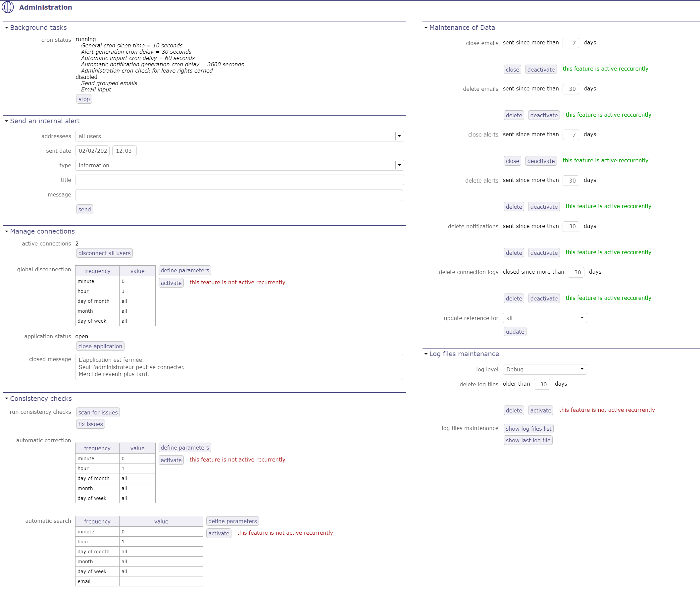Close the application
This screenshot has width=700, height=595.
point(100,346)
